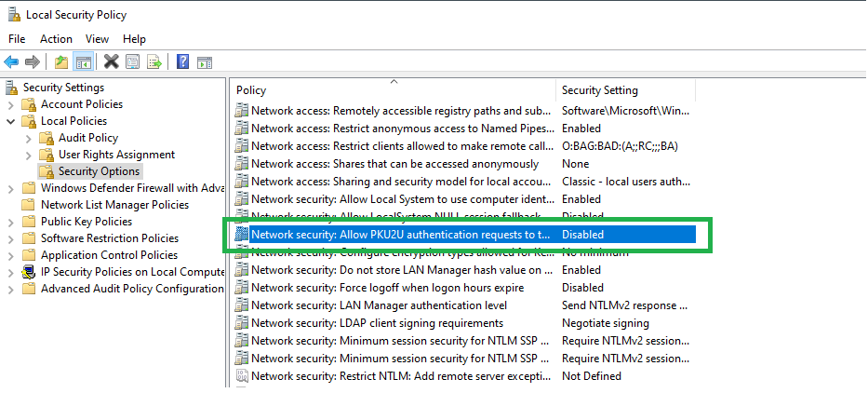Screen dimensions: 868x393
Task: Select LAN Manager authentication level policy
Action: click(x=379, y=305)
